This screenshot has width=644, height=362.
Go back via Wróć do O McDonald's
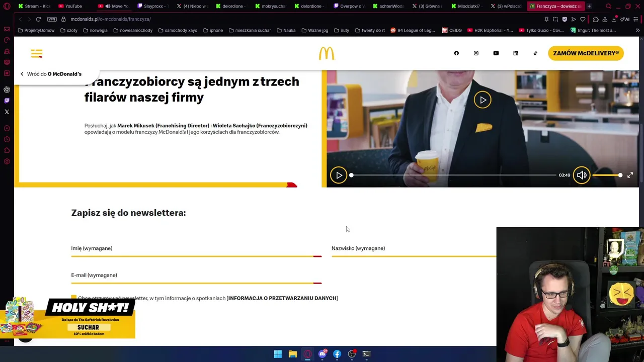point(51,74)
